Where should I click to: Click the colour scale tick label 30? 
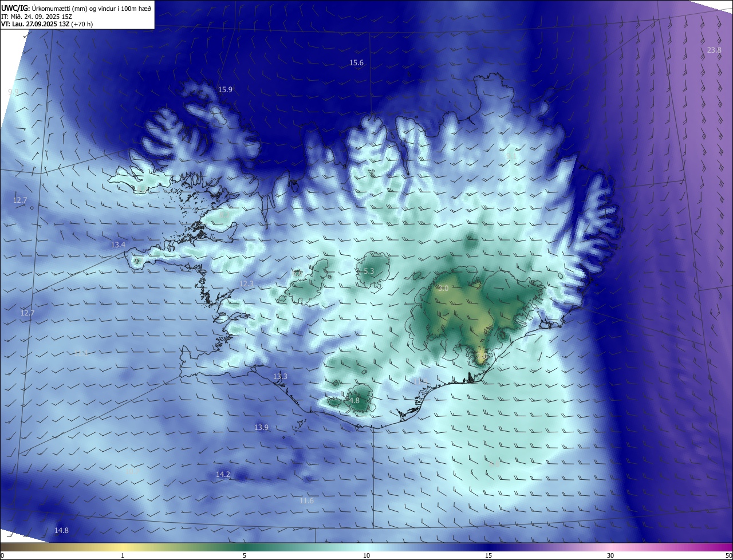610,556
